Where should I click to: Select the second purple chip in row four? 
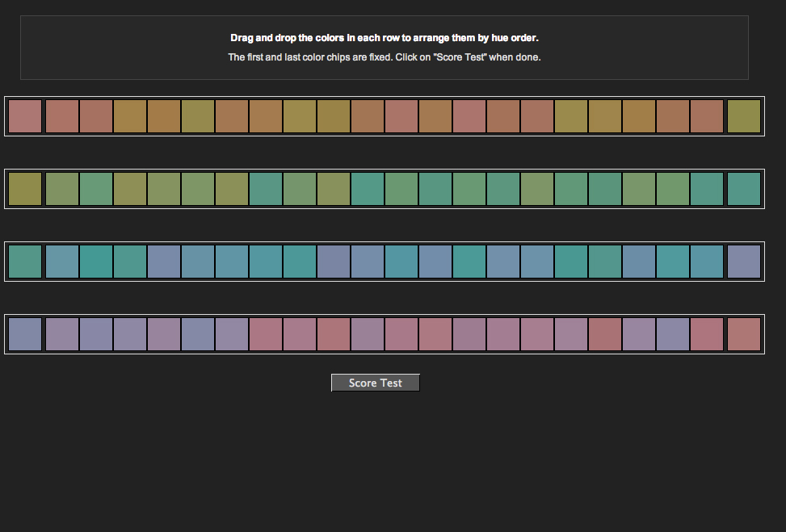click(x=61, y=333)
